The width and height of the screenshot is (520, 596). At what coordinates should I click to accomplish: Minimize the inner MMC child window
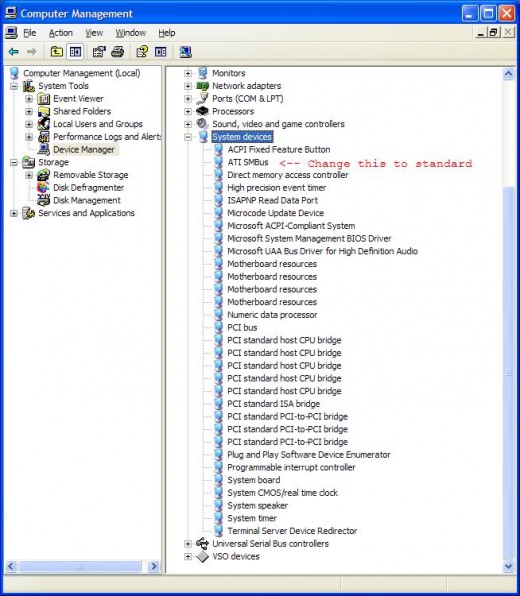481,33
